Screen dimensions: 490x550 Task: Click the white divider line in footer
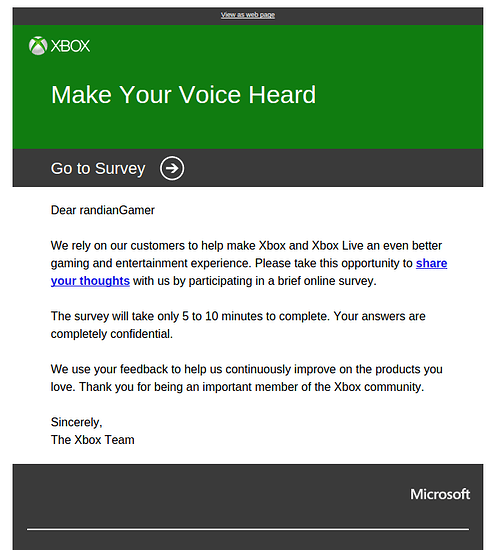pyautogui.click(x=248, y=529)
